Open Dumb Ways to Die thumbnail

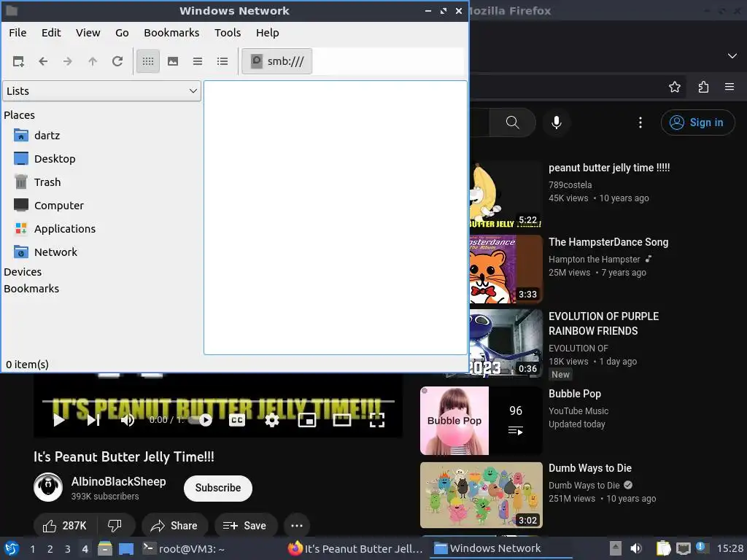[x=481, y=495]
